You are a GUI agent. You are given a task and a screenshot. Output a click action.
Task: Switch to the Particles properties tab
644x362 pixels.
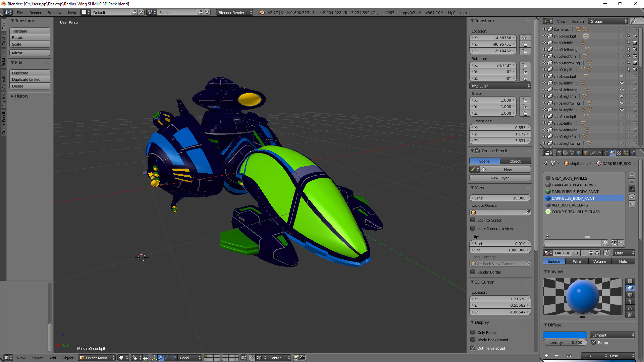[x=626, y=153]
